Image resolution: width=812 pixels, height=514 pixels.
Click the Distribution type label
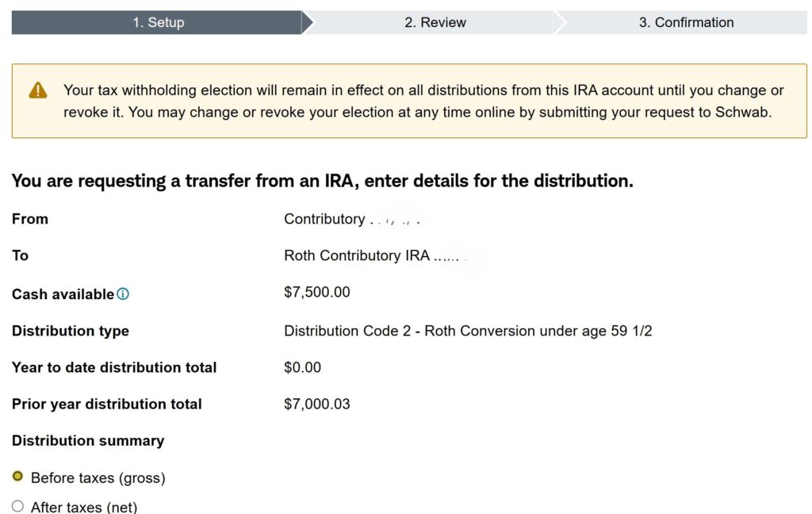[x=70, y=331]
